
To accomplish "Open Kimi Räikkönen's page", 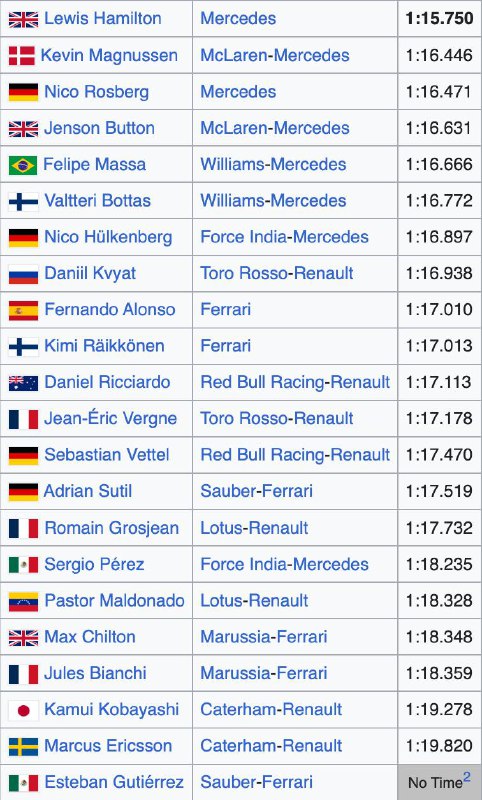I will (x=105, y=346).
